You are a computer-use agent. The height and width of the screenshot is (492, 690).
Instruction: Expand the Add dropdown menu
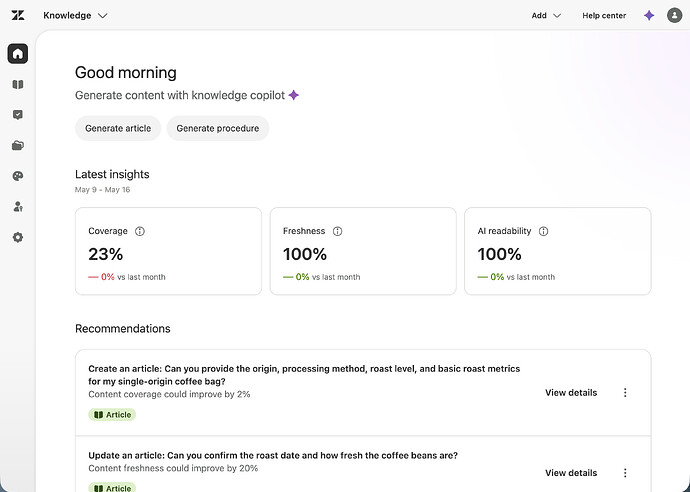(546, 15)
